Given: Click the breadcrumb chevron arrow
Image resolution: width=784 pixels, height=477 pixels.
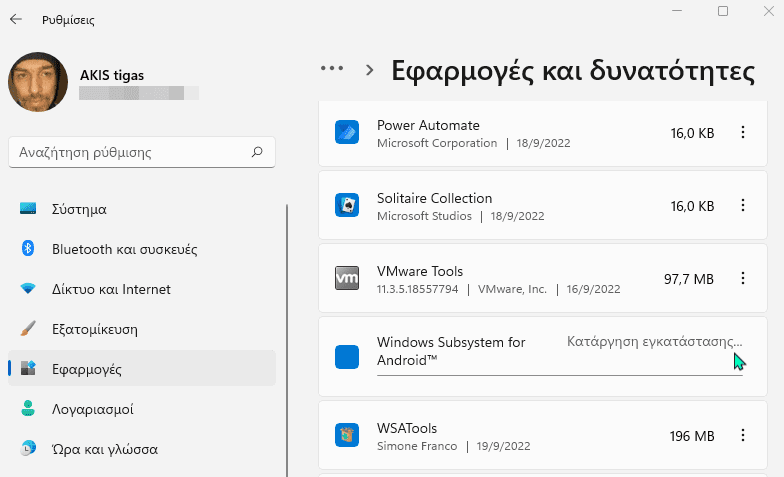Looking at the screenshot, I should tap(370, 70).
